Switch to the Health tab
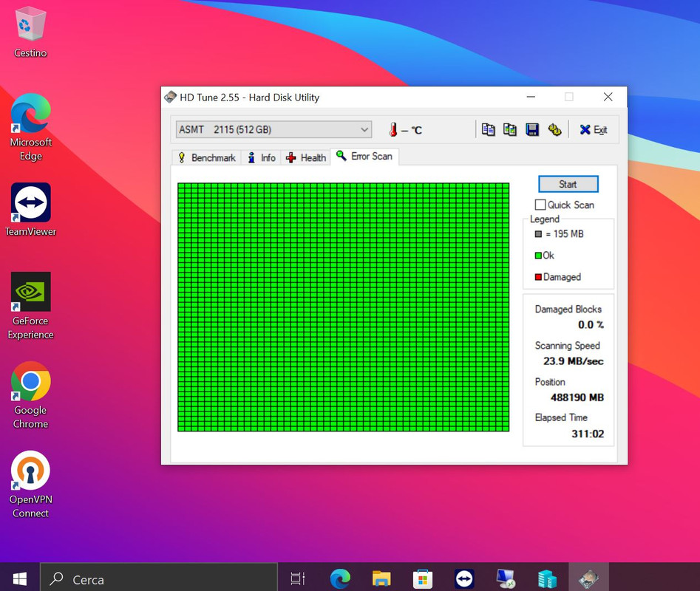This screenshot has height=591, width=700. [306, 157]
